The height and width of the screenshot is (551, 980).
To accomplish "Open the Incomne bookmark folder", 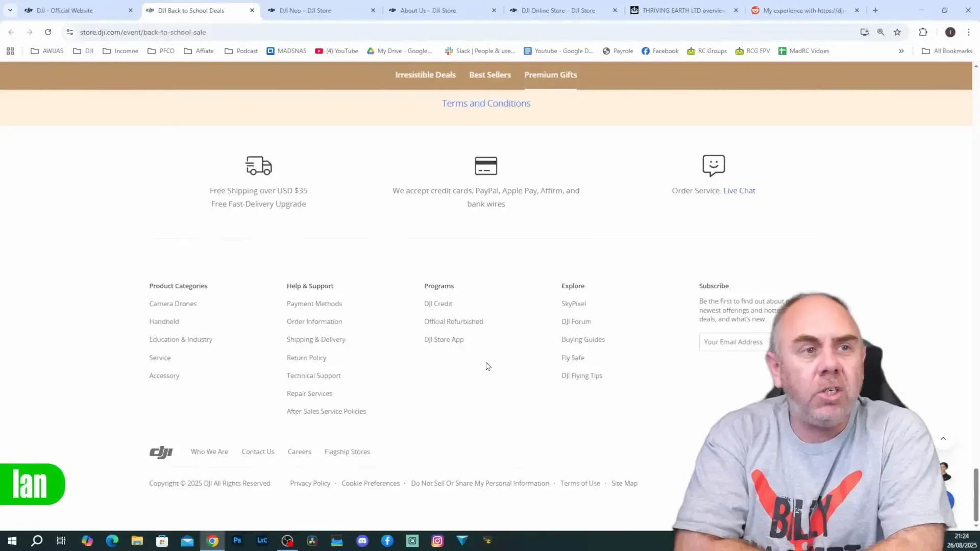I will click(121, 51).
